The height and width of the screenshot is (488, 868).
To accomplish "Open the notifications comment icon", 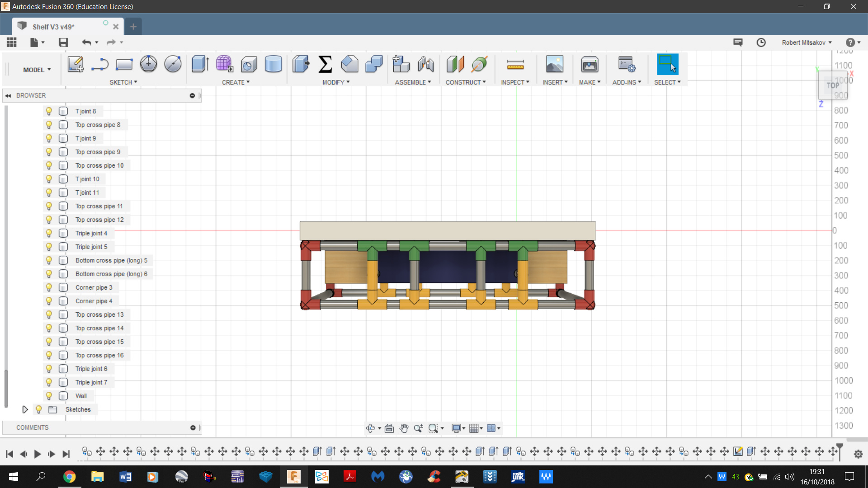I will click(x=738, y=42).
